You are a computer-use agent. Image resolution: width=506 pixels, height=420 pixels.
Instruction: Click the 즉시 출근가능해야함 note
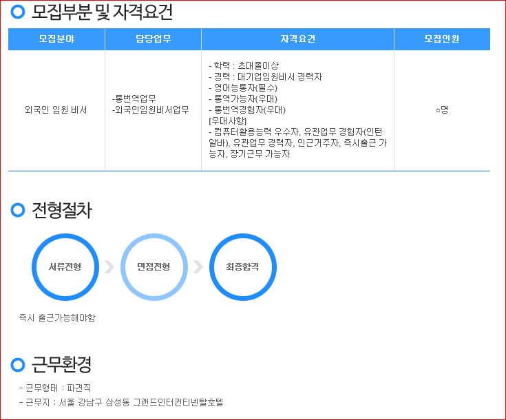coord(57,317)
